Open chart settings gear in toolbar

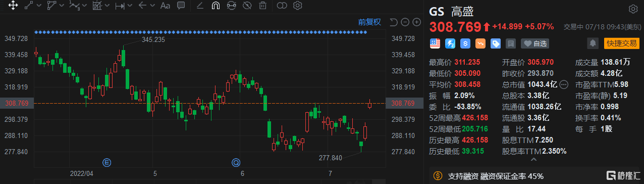(298, 6)
